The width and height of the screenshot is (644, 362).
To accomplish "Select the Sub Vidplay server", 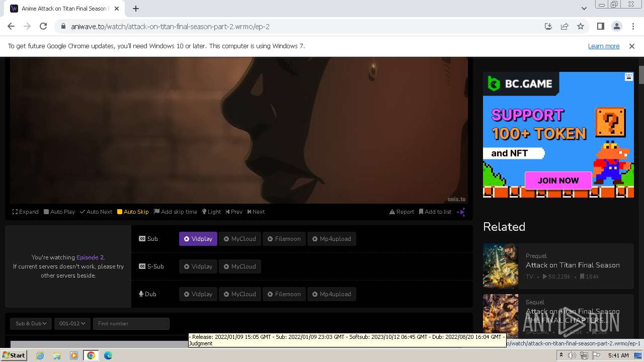I will (198, 239).
